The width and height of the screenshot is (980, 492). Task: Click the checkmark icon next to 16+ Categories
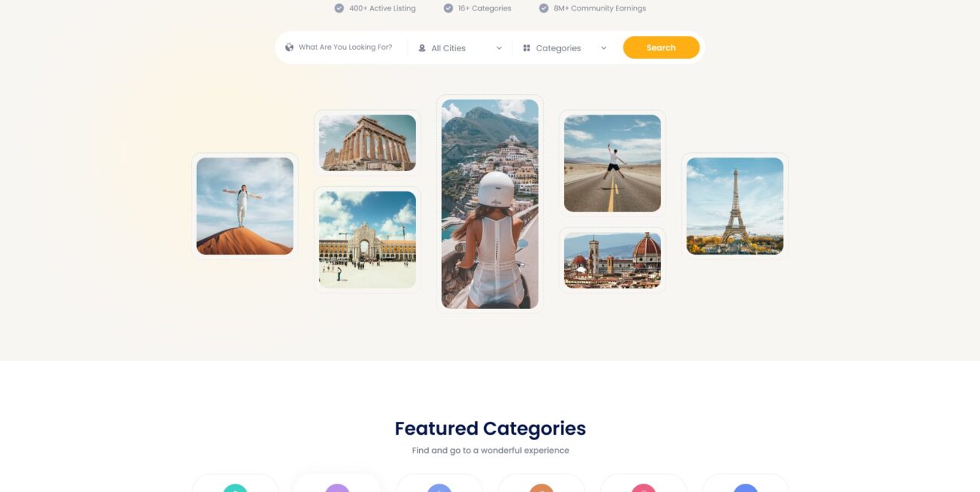point(449,8)
